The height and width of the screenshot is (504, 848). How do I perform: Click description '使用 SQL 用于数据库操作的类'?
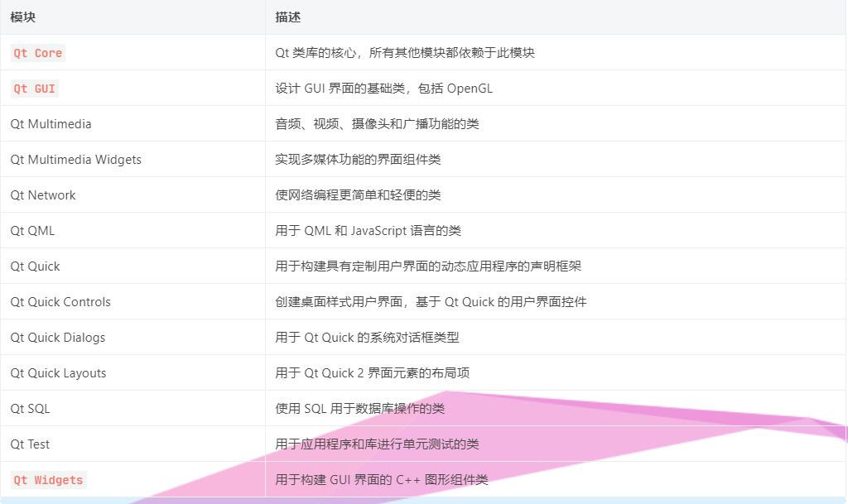coord(359,409)
